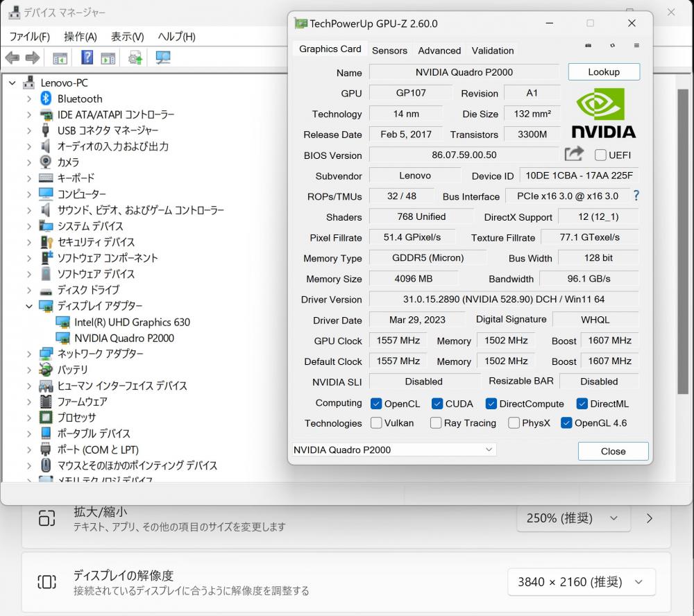Click the Forward arrow in Device Manager toolbar
Screen dimensions: 694x616
33,58
